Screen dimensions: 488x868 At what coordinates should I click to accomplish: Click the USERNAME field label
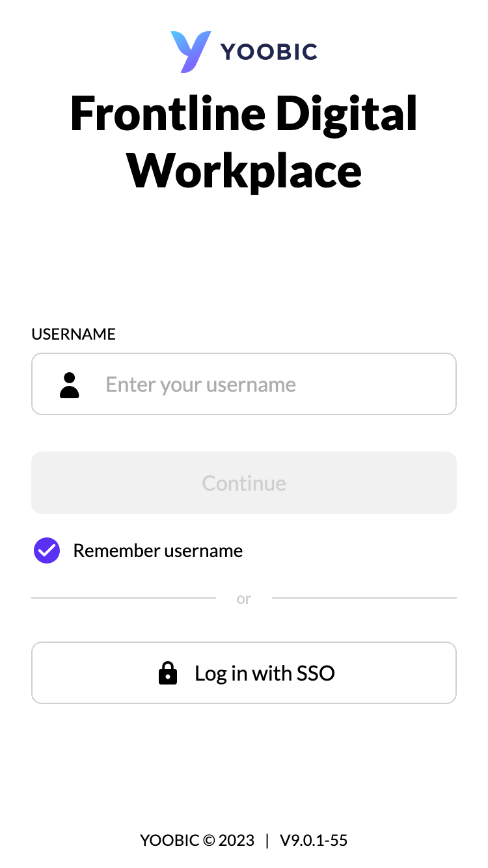coord(74,334)
